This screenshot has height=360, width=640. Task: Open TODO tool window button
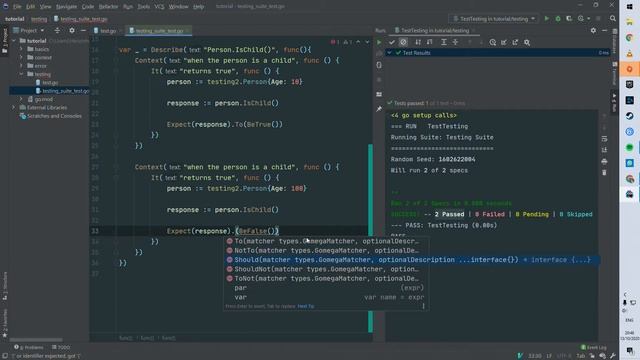pos(61,347)
